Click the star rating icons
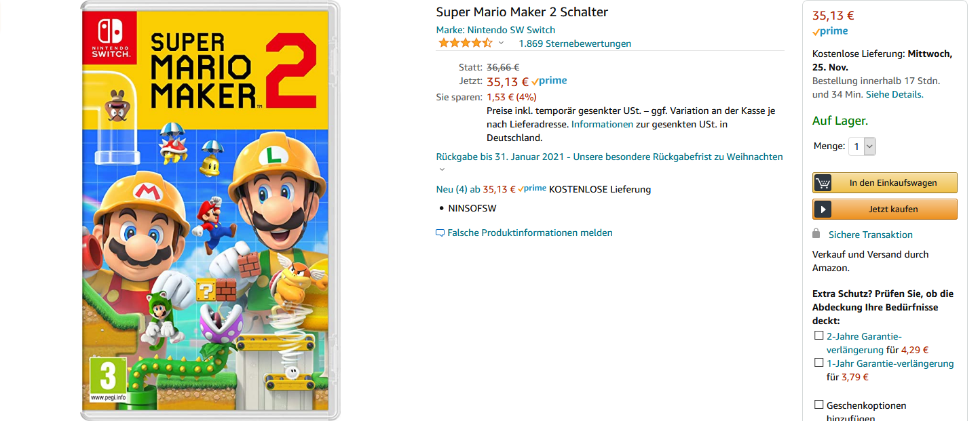Image resolution: width=980 pixels, height=421 pixels. tap(465, 43)
